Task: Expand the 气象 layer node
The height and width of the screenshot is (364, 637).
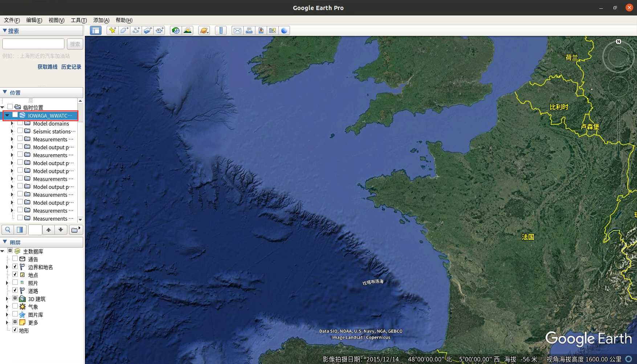Action: point(7,307)
